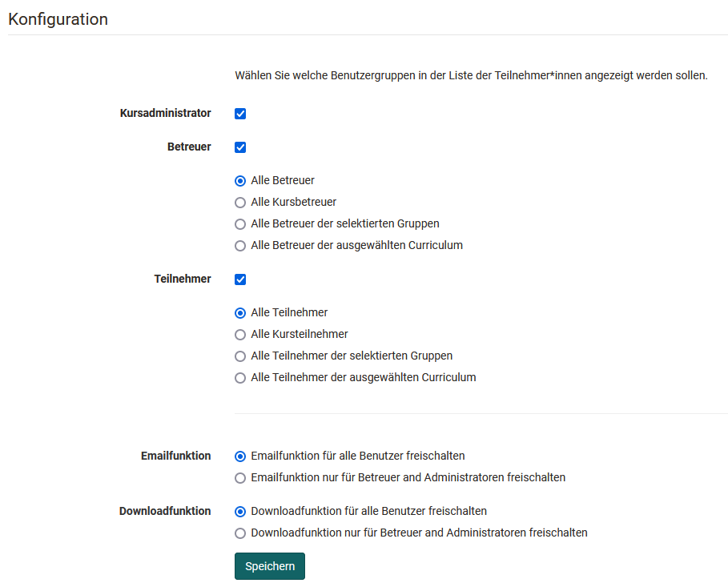728x587 pixels.
Task: Uncheck the Kursadministrator checkbox
Action: click(x=240, y=114)
